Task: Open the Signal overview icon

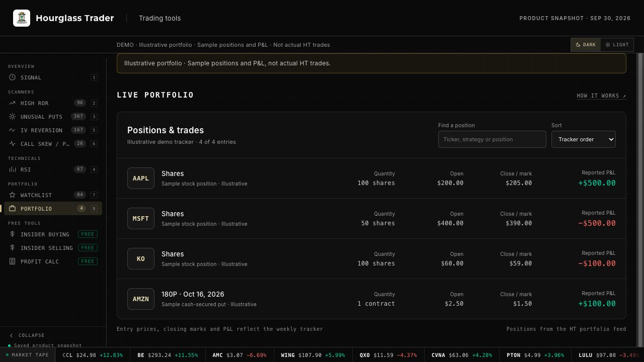Action: (12, 77)
